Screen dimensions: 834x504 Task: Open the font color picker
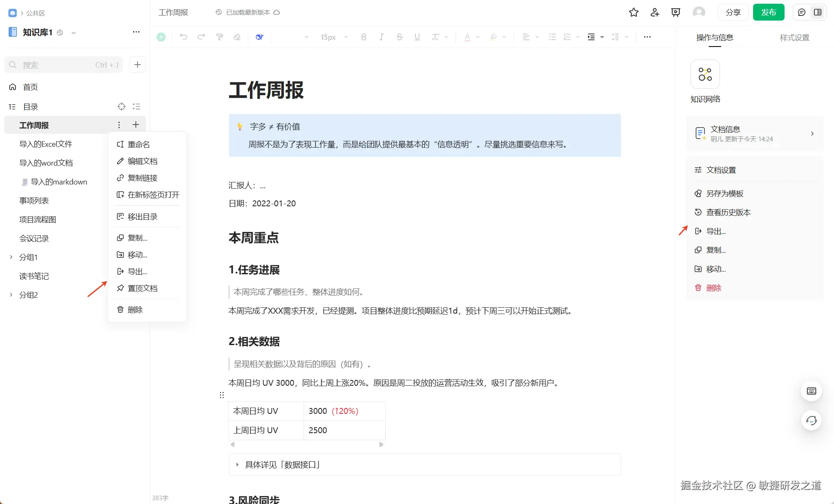tap(467, 37)
